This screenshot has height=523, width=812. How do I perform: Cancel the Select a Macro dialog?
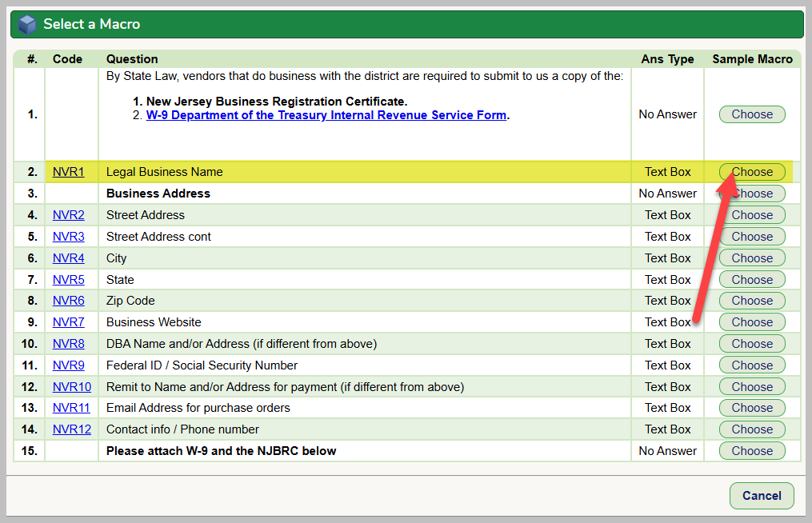(762, 496)
